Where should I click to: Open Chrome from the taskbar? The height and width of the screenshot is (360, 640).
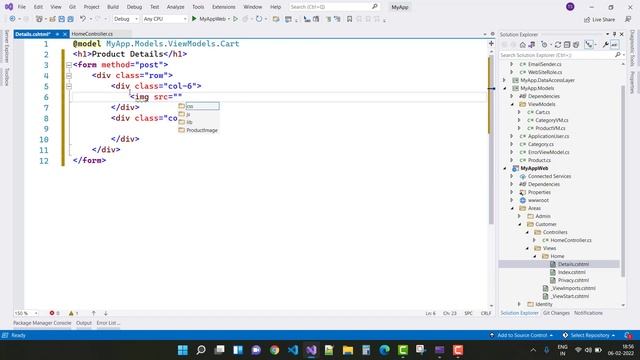274,350
